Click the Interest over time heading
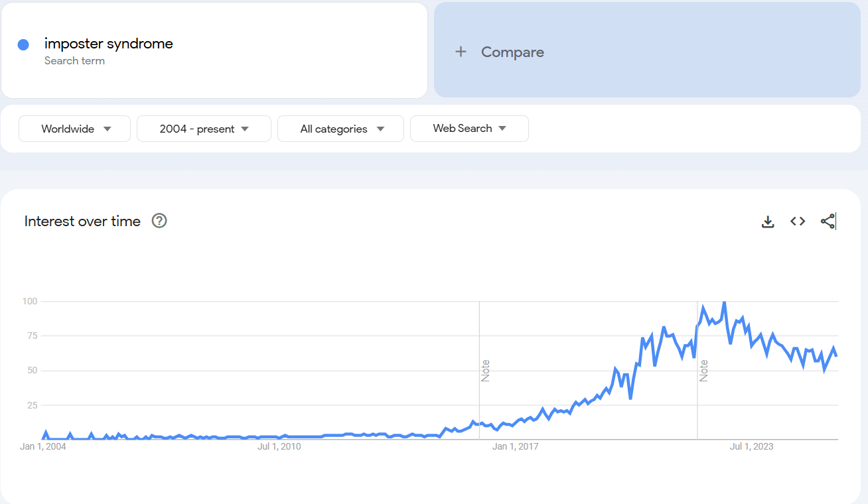 (x=82, y=221)
